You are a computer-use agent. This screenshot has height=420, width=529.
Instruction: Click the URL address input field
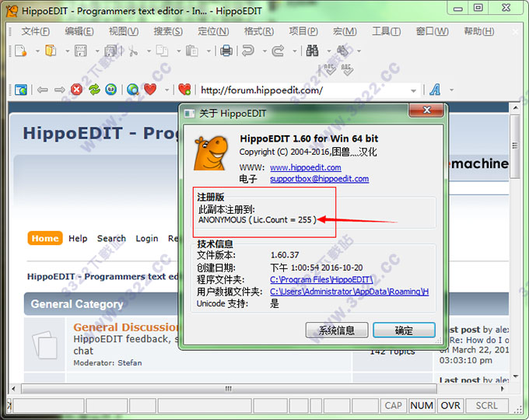point(303,90)
